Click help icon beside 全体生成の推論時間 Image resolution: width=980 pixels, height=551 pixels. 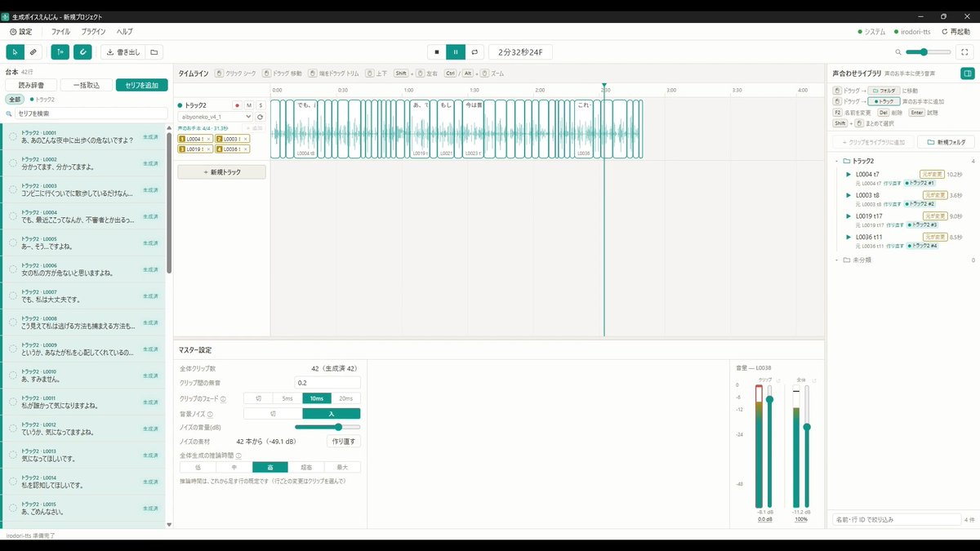[x=238, y=455]
